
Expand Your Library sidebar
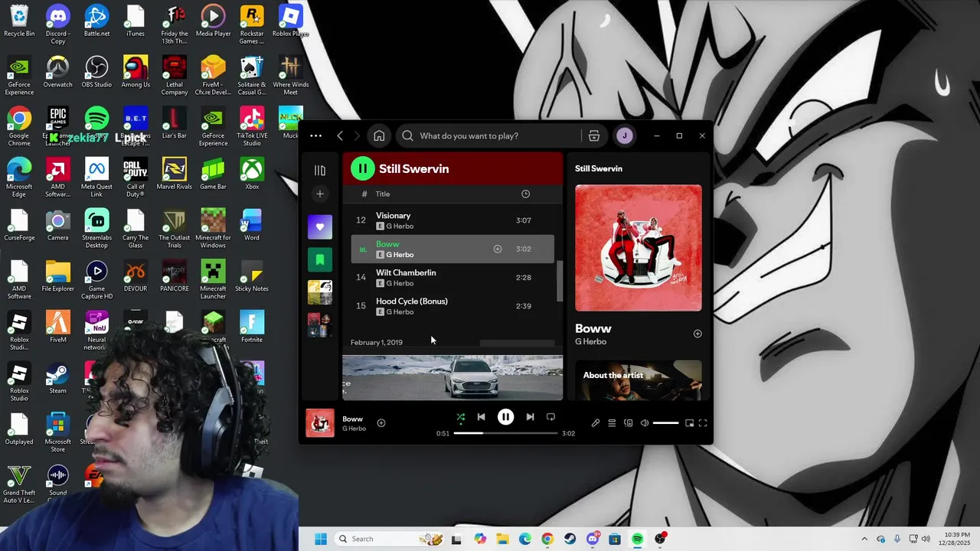320,170
